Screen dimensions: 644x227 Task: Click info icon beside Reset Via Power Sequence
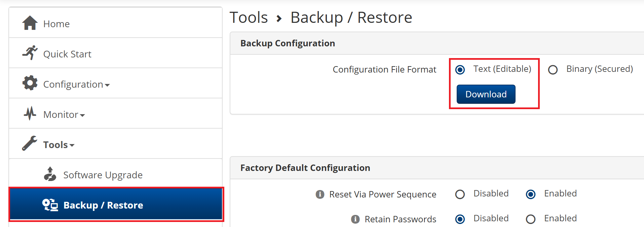tap(320, 194)
